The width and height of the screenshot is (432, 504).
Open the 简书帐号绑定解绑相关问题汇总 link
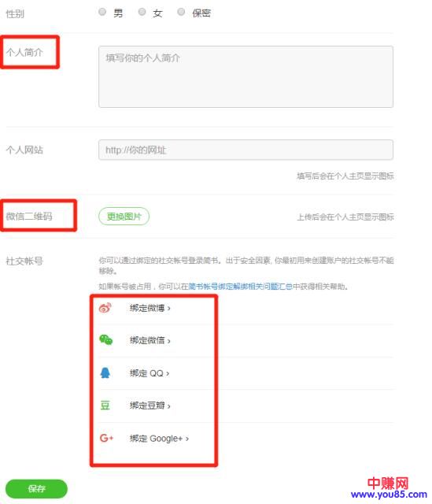tap(240, 287)
